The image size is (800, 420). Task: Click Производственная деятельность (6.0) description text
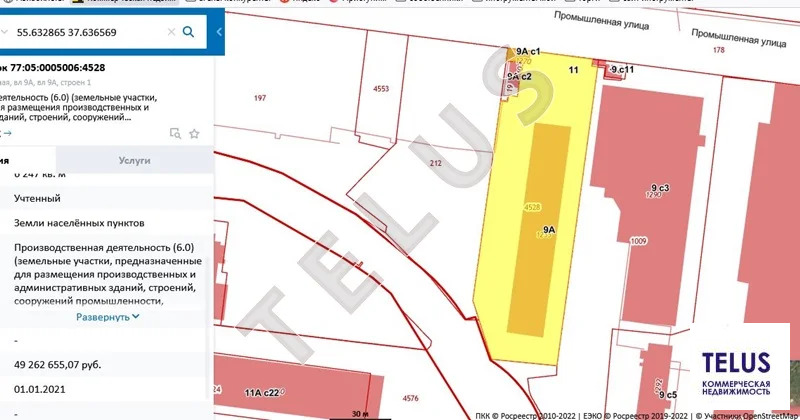click(x=108, y=274)
